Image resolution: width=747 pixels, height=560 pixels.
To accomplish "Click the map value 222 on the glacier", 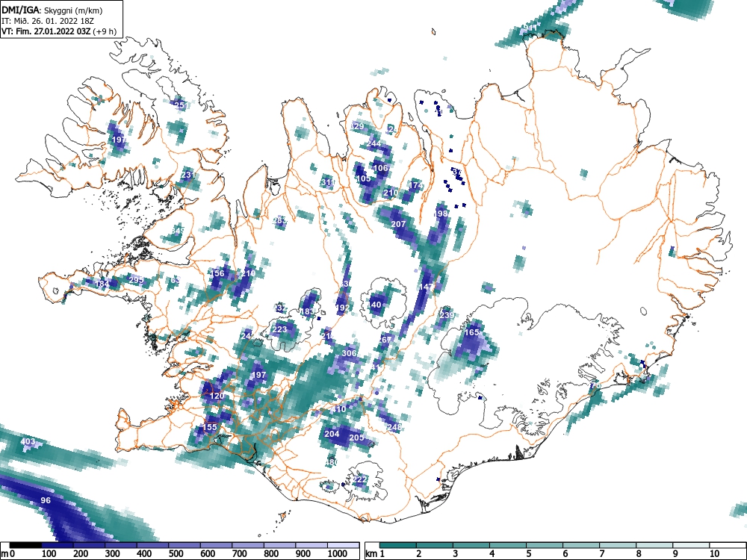I will click(360, 479).
